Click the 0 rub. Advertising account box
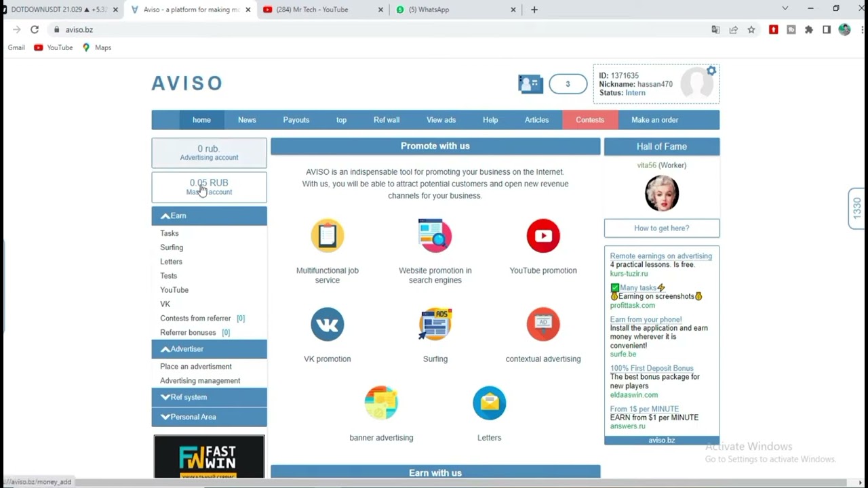Image resolution: width=868 pixels, height=488 pixels. [209, 152]
